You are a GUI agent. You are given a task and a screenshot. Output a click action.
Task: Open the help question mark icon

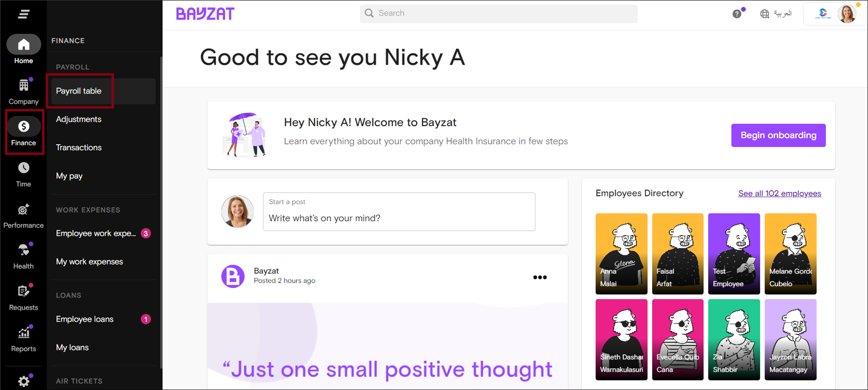[x=737, y=14]
